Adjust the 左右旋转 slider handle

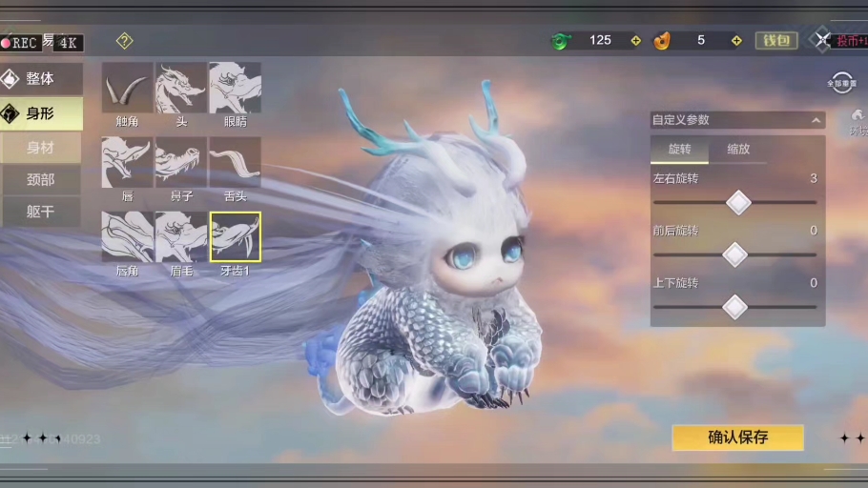coord(738,202)
